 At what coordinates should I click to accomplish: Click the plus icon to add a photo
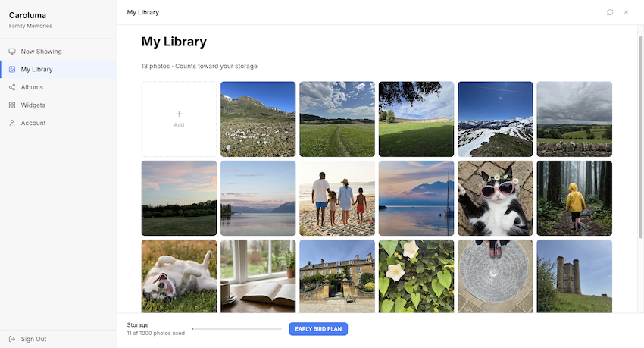[x=179, y=114]
